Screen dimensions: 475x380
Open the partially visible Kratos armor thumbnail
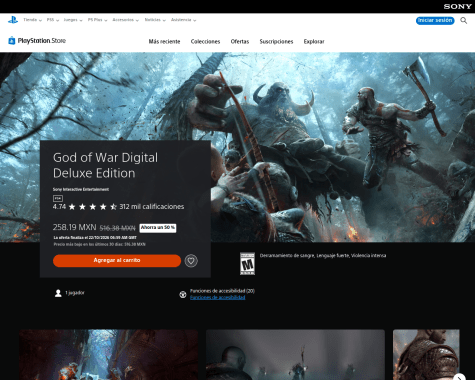pyautogui.click(x=426, y=355)
